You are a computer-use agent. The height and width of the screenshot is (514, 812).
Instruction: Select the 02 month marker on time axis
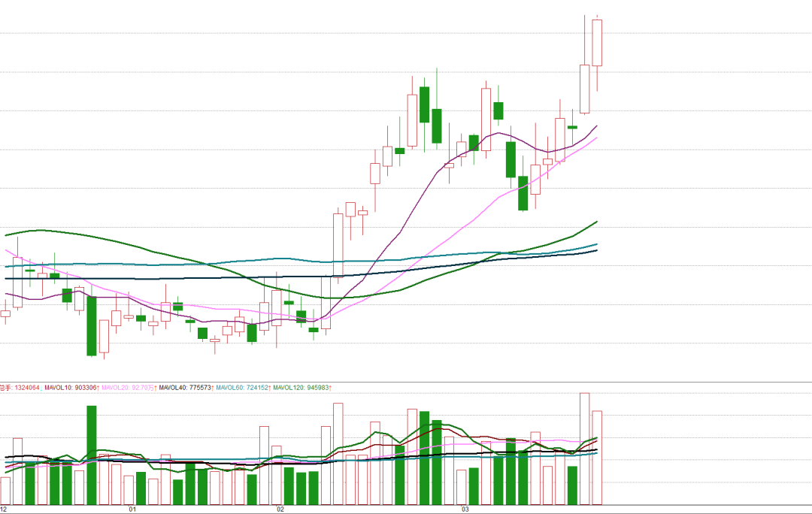point(280,509)
